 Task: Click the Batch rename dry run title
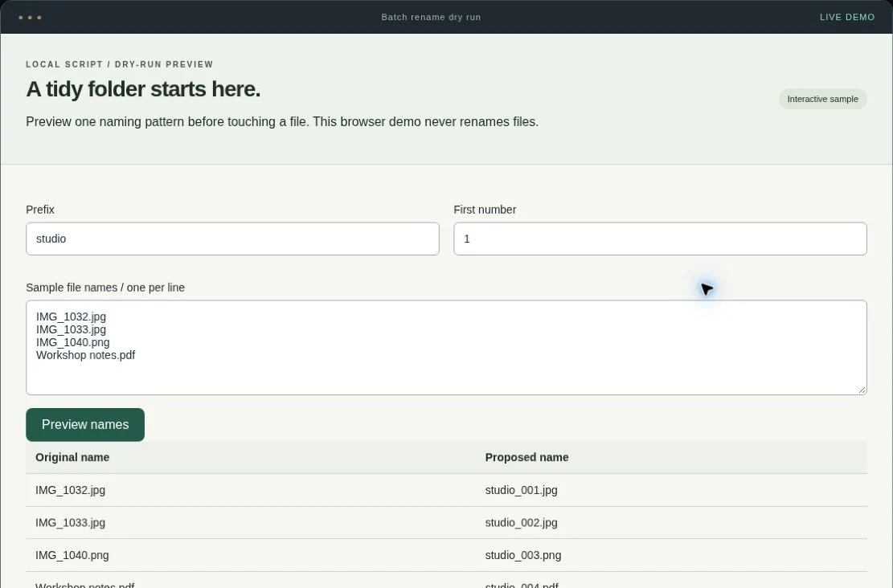431,17
